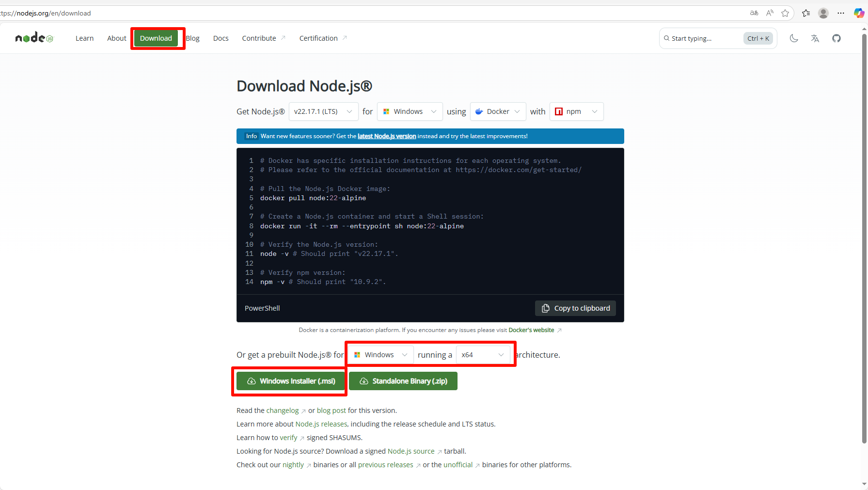Image resolution: width=868 pixels, height=490 pixels.
Task: Open the Node.js releases link
Action: (x=321, y=424)
